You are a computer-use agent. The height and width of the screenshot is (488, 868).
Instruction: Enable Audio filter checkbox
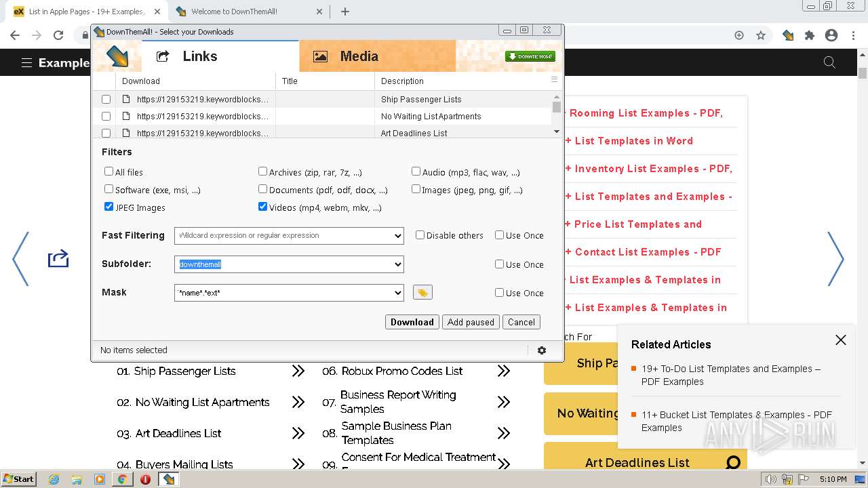[416, 171]
